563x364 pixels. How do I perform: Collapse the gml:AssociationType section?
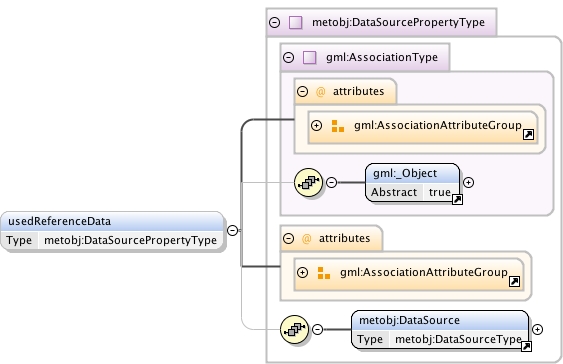pos(288,57)
